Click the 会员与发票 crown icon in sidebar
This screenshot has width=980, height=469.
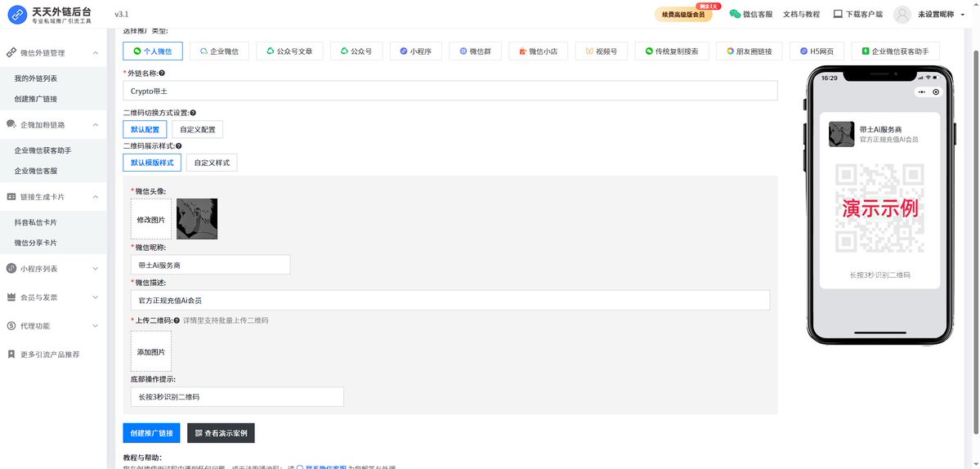pos(11,297)
